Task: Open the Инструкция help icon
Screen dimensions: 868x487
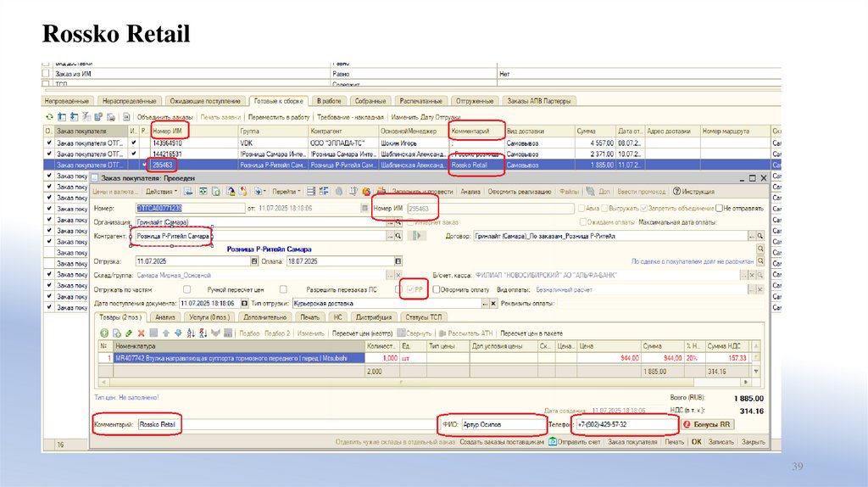Action: pos(676,192)
